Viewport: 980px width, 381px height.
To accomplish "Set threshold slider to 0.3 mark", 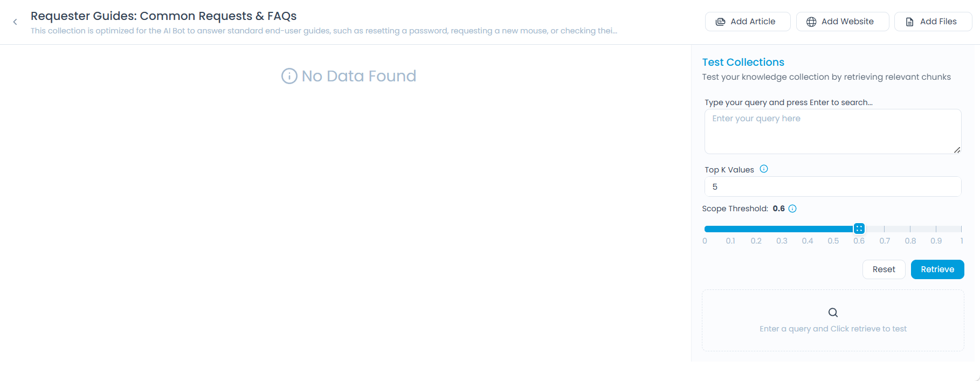I will click(x=782, y=229).
